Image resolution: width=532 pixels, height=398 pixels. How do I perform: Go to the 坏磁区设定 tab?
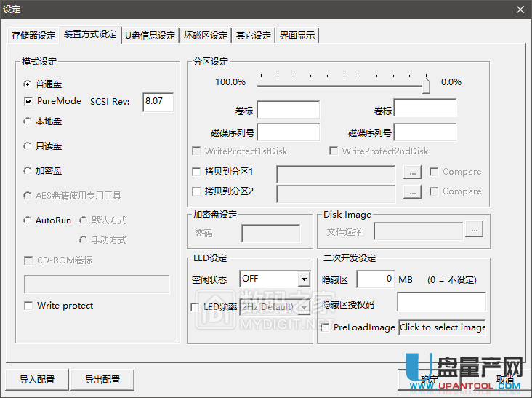(x=206, y=36)
